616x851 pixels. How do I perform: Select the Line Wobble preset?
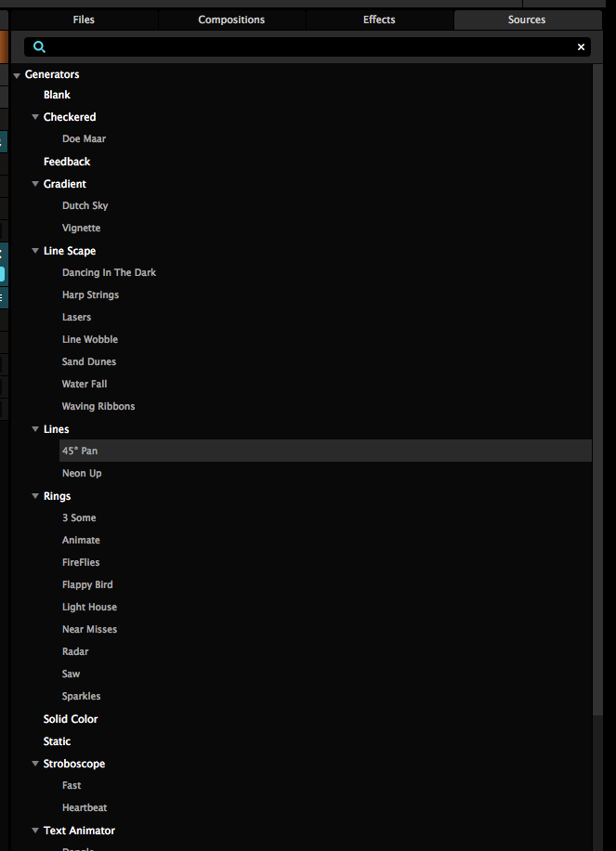pyautogui.click(x=90, y=339)
